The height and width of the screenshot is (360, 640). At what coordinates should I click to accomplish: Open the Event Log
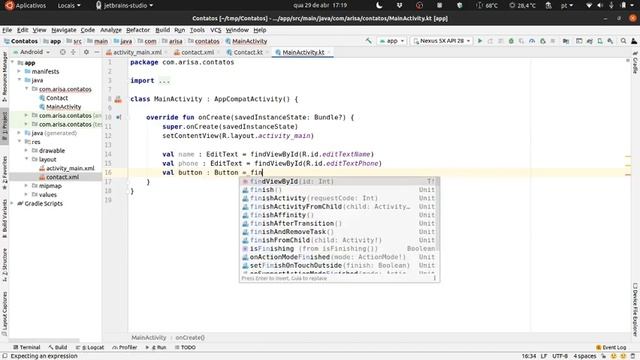[611, 347]
